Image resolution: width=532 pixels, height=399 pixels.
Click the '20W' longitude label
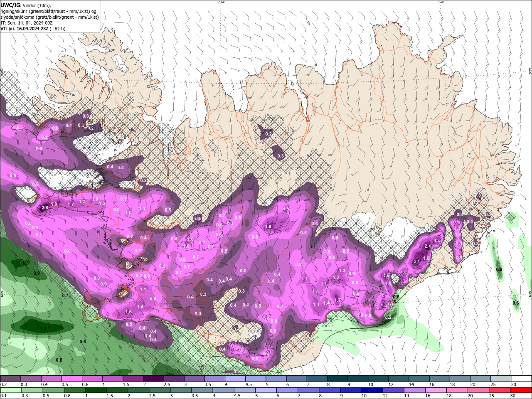tap(221, 2)
